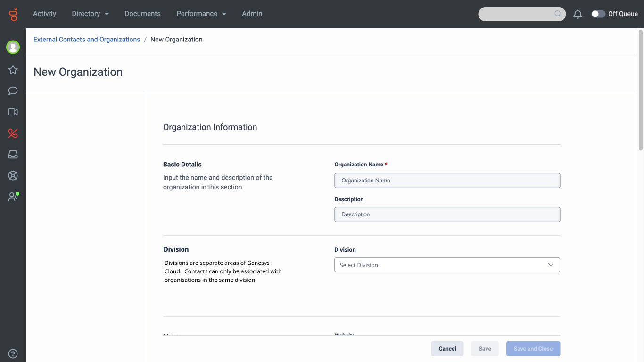Expand the Performance menu

[x=201, y=14]
